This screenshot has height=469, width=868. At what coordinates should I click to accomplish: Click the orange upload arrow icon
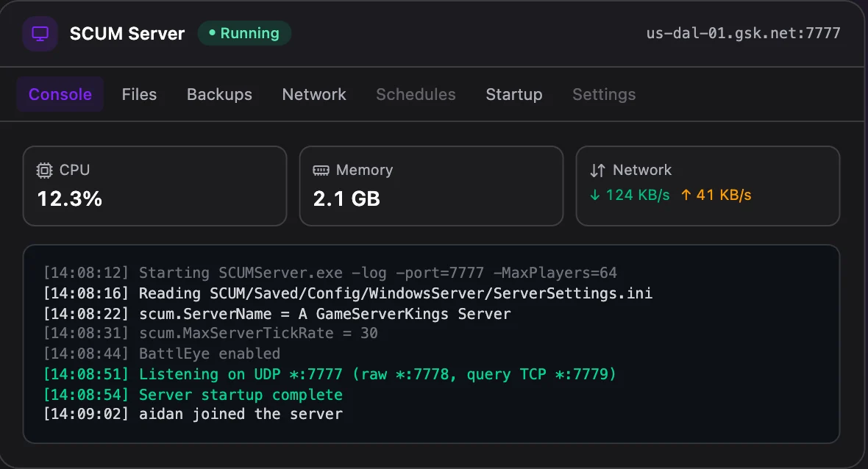[686, 195]
